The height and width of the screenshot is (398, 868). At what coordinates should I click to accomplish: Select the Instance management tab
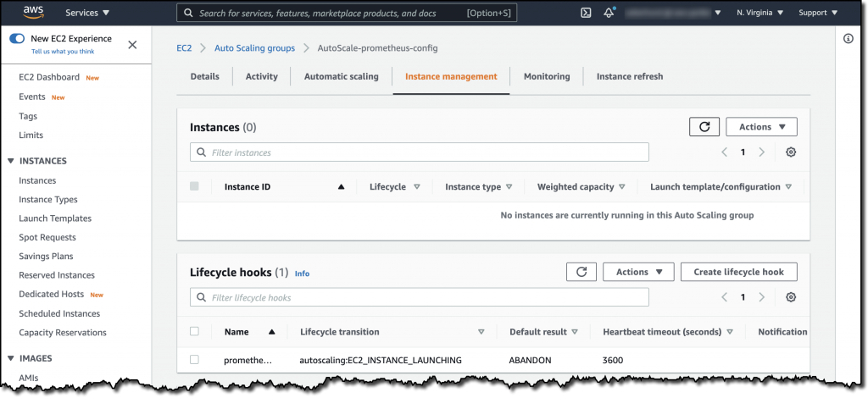[x=451, y=77]
